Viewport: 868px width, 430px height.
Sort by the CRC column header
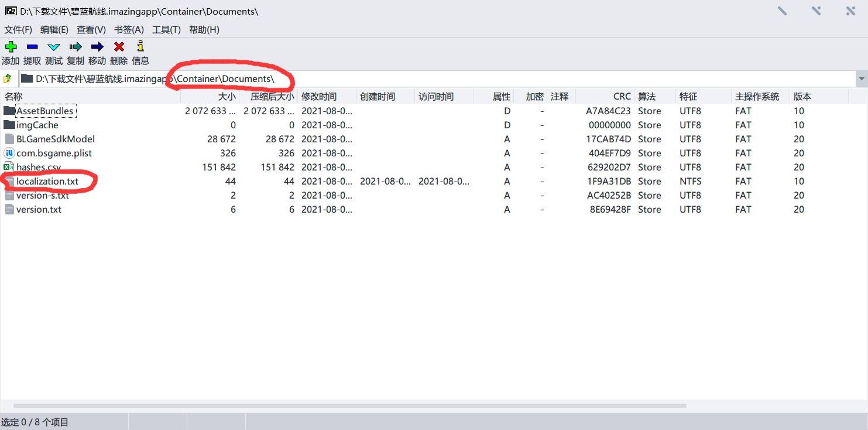[622, 97]
